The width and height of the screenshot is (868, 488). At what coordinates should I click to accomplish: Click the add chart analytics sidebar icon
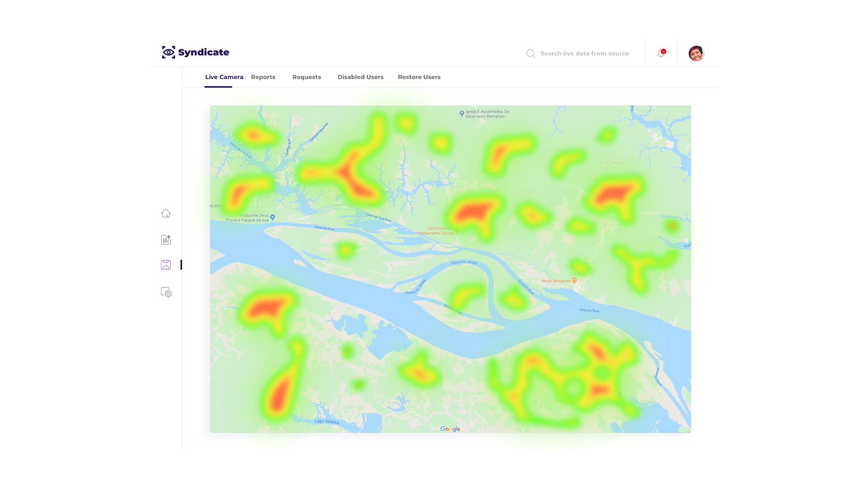[166, 239]
